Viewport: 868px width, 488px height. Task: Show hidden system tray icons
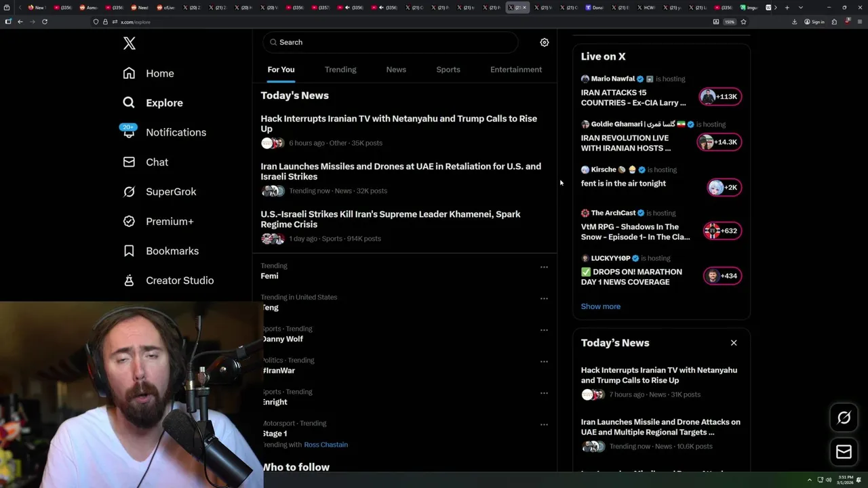[809, 480]
